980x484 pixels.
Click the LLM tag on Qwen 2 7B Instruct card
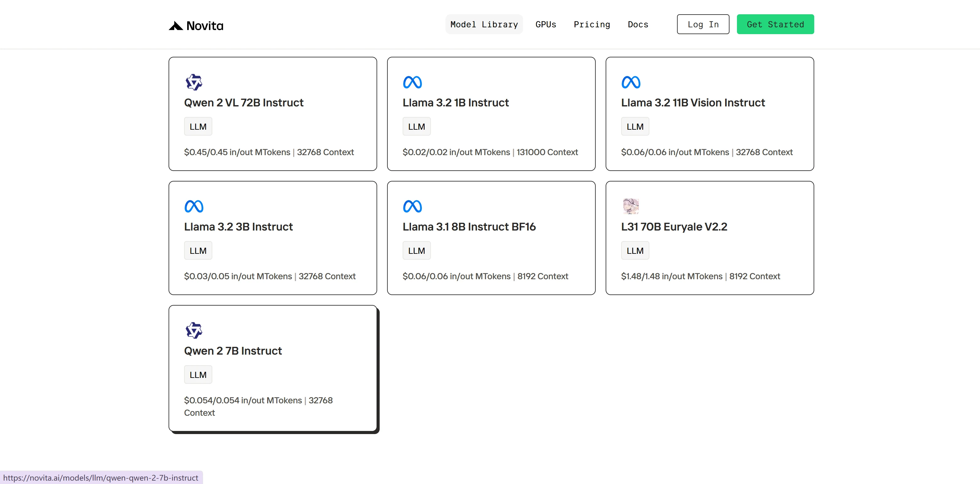click(x=198, y=375)
